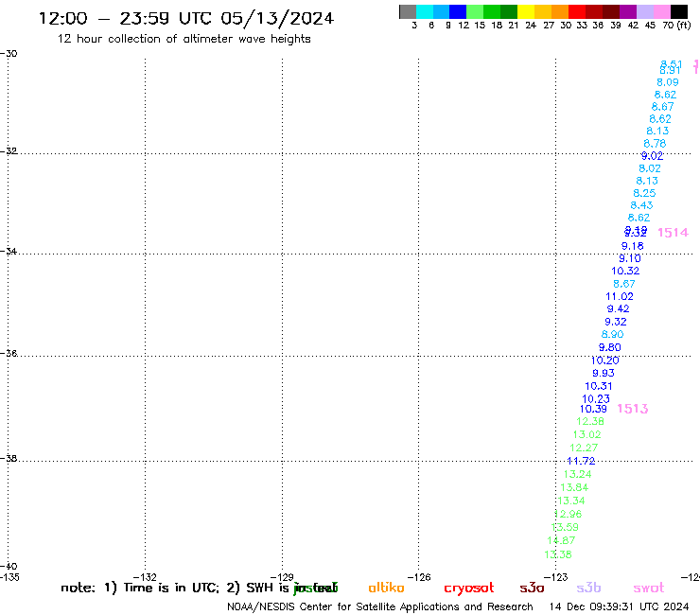The height and width of the screenshot is (615, 700).
Task: Click the title '12:00 – 23:59 UTC 05/13/2024'
Action: pyautogui.click(x=186, y=18)
